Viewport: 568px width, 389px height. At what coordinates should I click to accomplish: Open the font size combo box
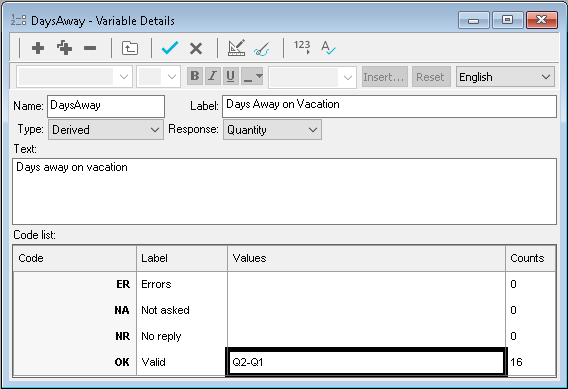click(158, 77)
